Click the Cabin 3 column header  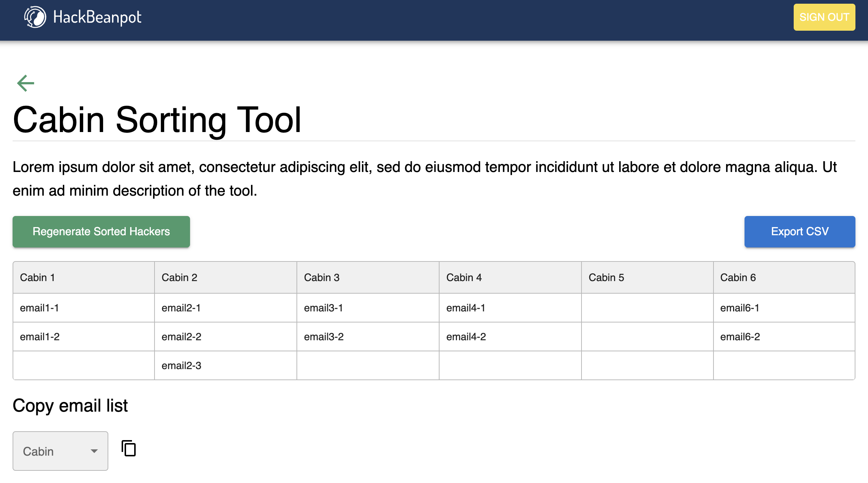pyautogui.click(x=322, y=277)
